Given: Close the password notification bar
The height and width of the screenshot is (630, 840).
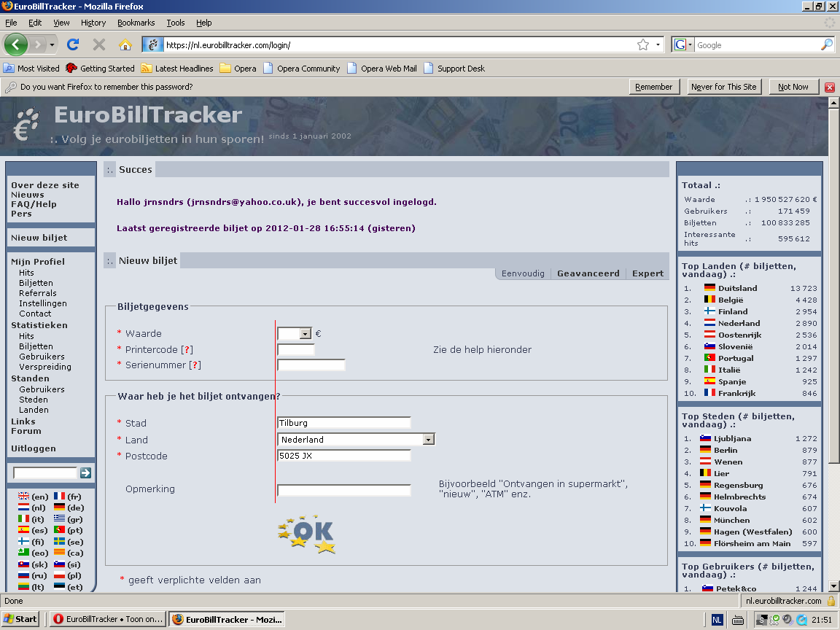Looking at the screenshot, I should coord(830,87).
